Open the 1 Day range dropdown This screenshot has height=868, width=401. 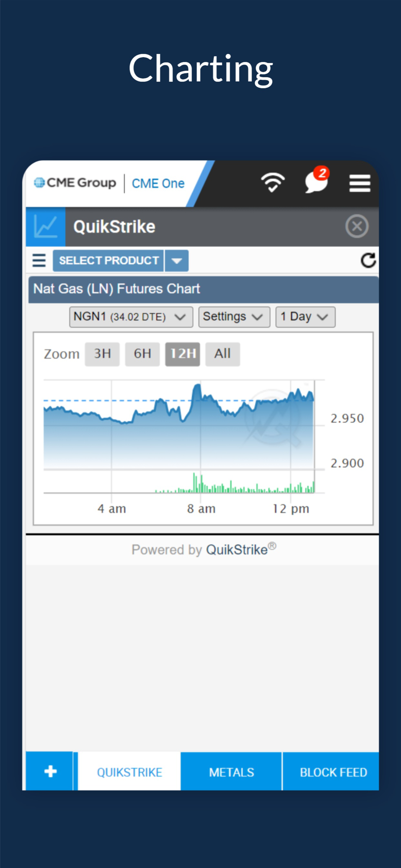pos(306,317)
